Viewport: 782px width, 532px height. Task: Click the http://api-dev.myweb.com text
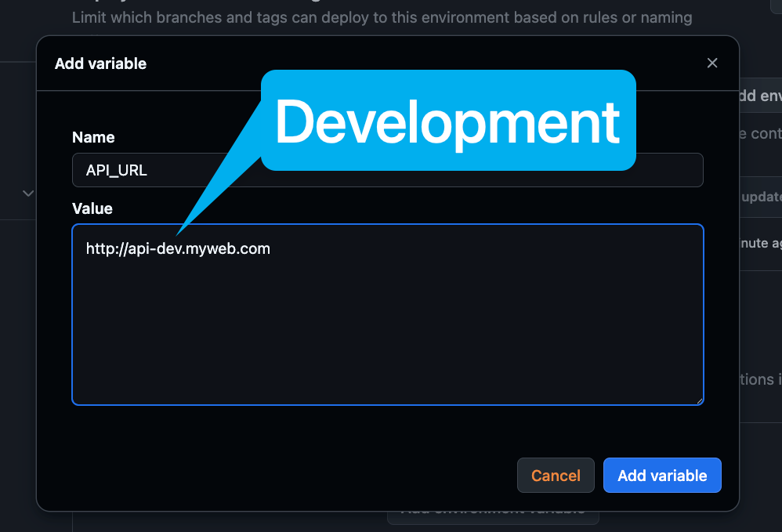point(178,249)
